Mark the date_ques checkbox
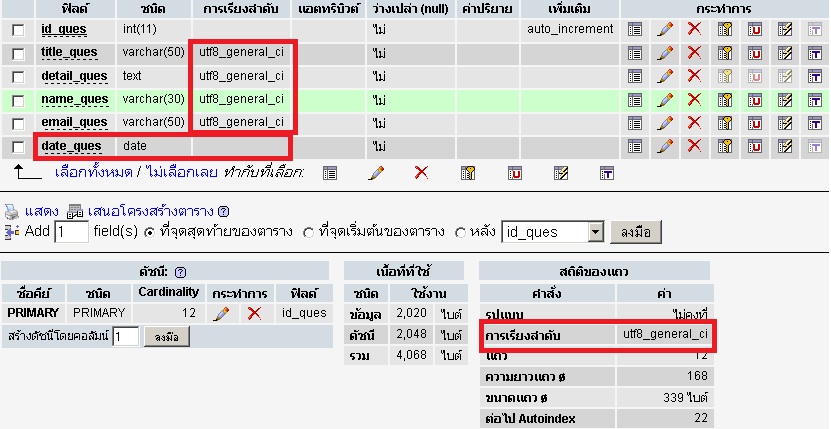The width and height of the screenshot is (831, 429). click(18, 147)
